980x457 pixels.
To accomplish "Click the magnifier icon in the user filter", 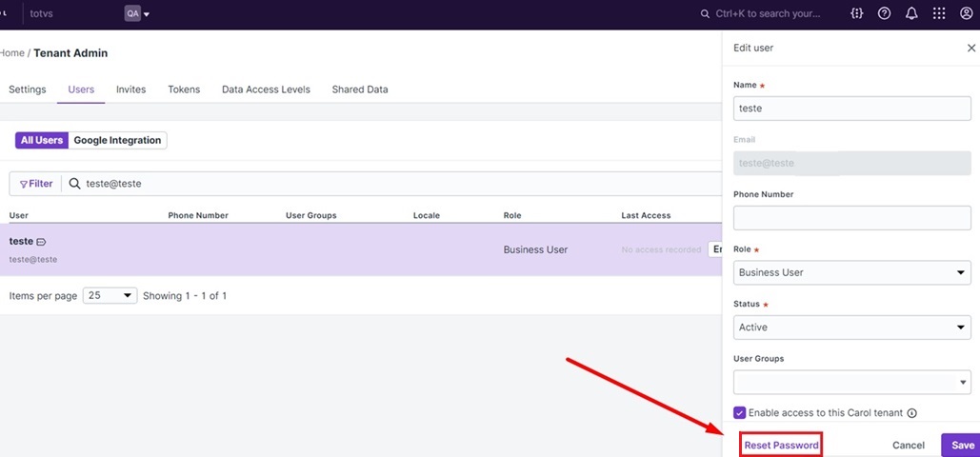I will 74,184.
